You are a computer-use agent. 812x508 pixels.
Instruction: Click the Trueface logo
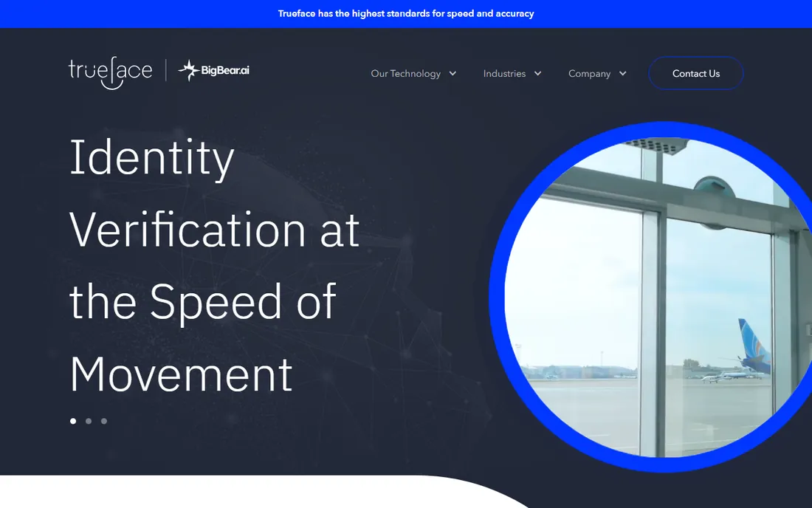pos(110,72)
